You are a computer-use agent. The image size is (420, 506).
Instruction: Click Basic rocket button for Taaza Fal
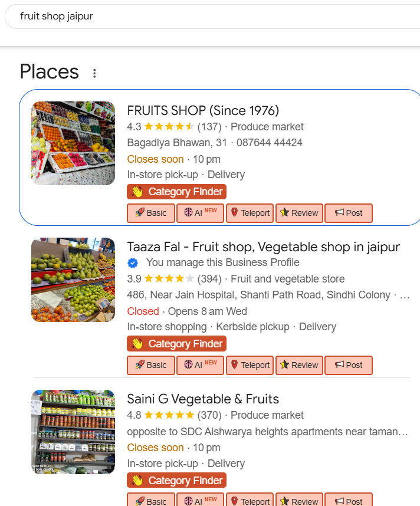click(x=151, y=365)
